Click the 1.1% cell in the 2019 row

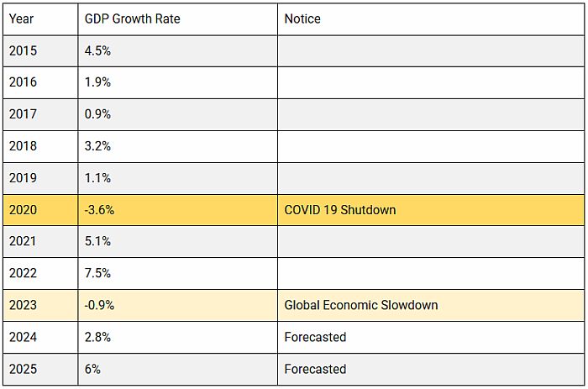[177, 178]
